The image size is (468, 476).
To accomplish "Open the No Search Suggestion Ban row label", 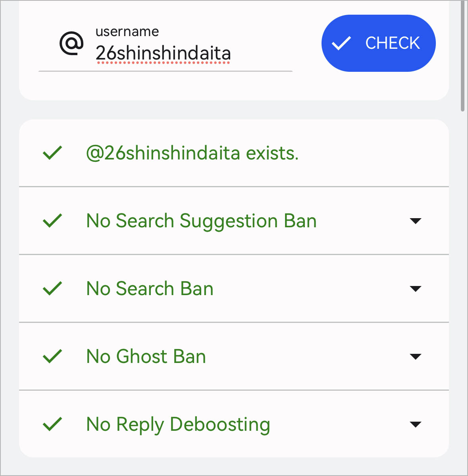I will (x=201, y=221).
